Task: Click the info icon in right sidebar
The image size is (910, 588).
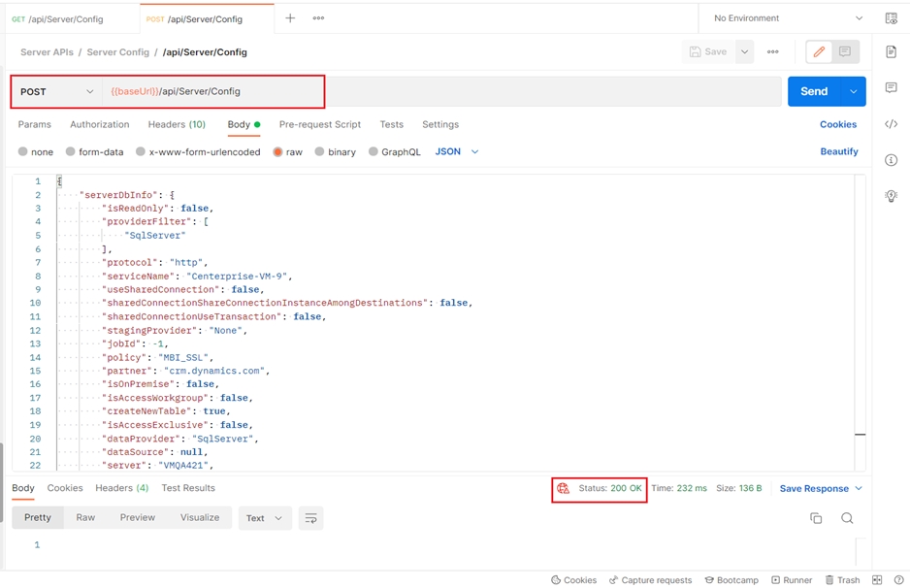Action: coord(891,160)
